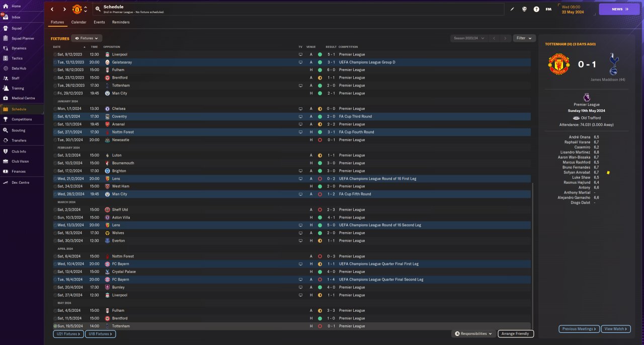The image size is (644, 345).
Task: Click the back navigation arrow
Action: tap(52, 9)
